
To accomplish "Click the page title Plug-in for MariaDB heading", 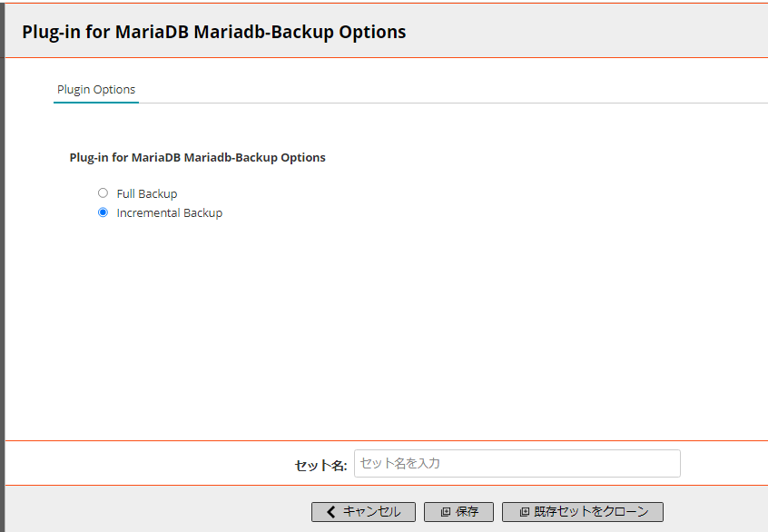I will pos(214,32).
